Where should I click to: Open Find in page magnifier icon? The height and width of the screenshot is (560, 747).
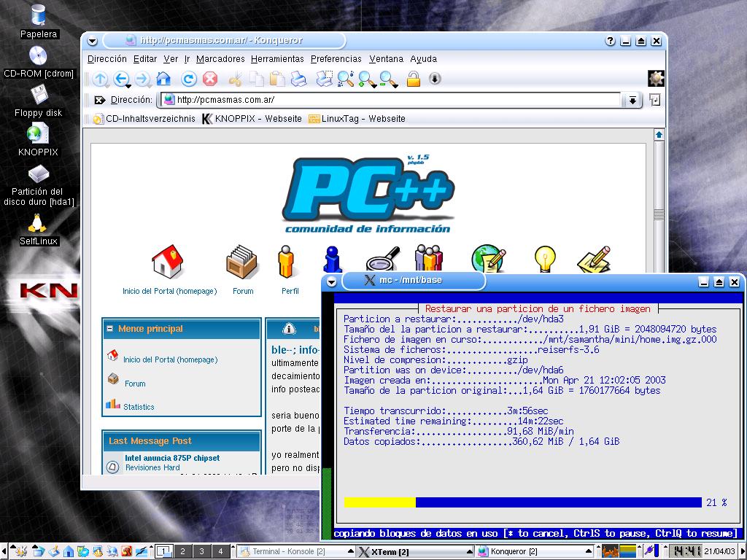click(345, 79)
